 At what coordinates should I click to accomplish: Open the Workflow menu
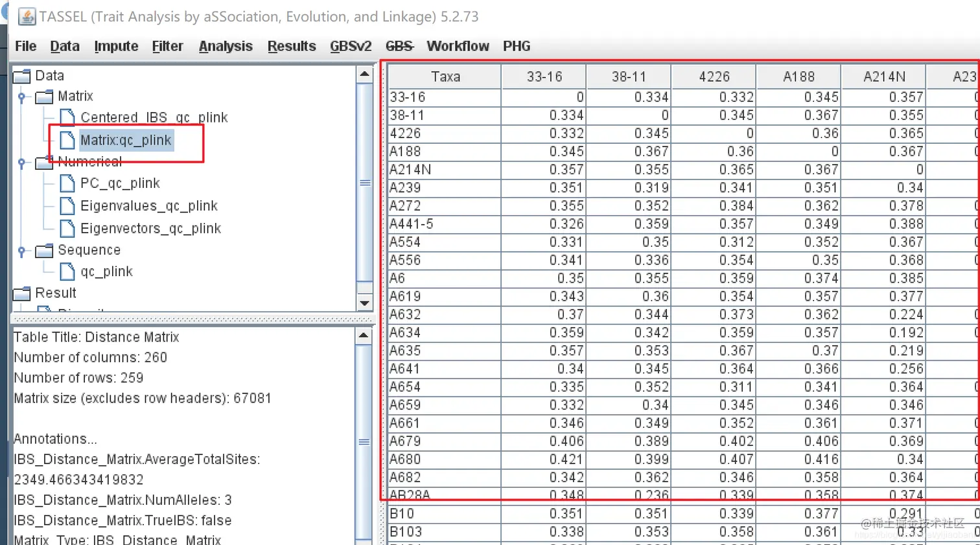click(458, 46)
